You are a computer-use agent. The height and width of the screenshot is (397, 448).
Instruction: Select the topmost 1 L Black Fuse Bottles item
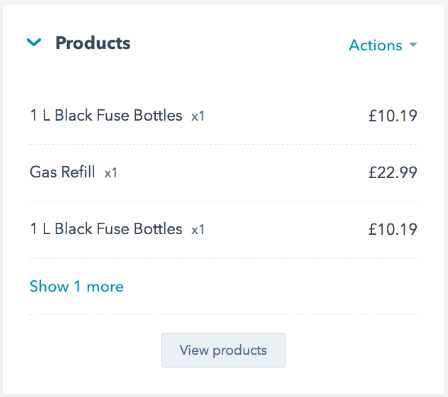(x=106, y=115)
